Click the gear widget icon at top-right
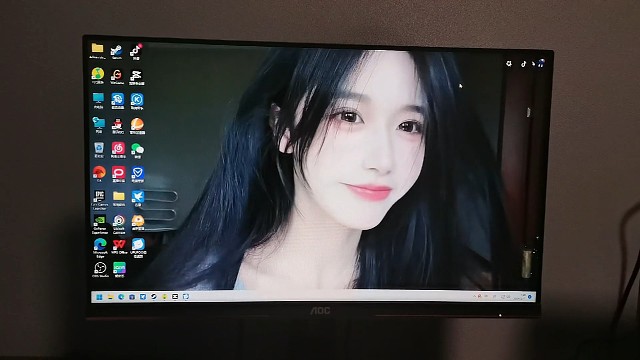Viewport: 640px width, 360px height. pyautogui.click(x=509, y=63)
